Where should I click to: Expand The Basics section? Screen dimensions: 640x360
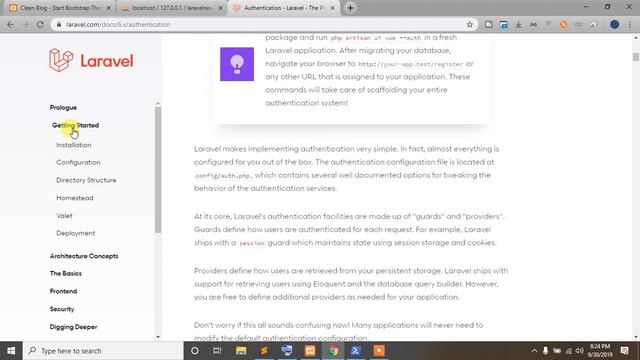pyautogui.click(x=66, y=273)
